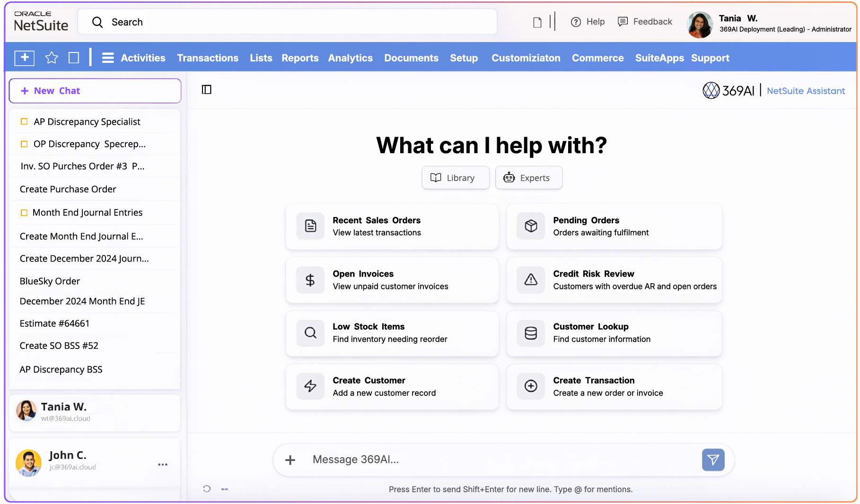
Task: Open the Transactions menu
Action: click(x=208, y=58)
